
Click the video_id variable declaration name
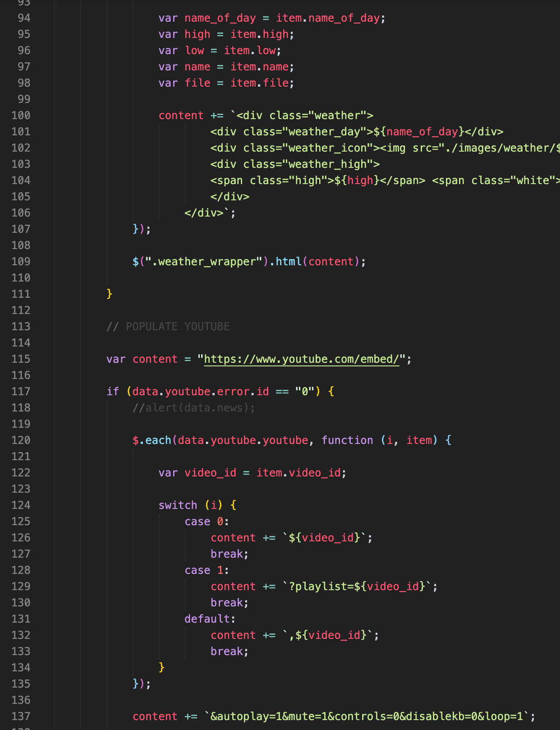pyautogui.click(x=210, y=473)
